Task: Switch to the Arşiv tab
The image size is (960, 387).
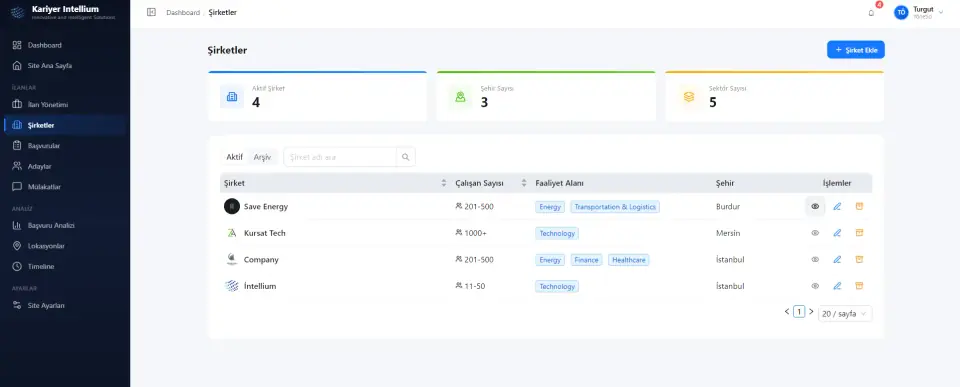Action: click(x=262, y=157)
